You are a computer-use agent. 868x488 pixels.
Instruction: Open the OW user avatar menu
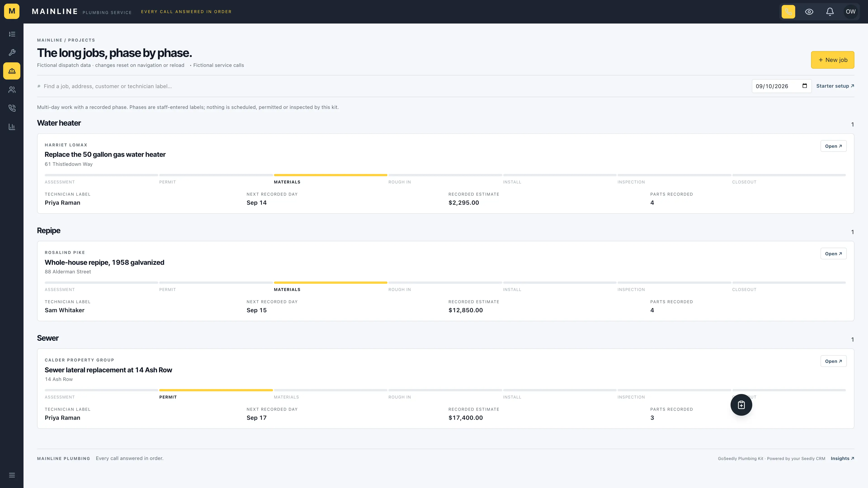[x=850, y=12]
